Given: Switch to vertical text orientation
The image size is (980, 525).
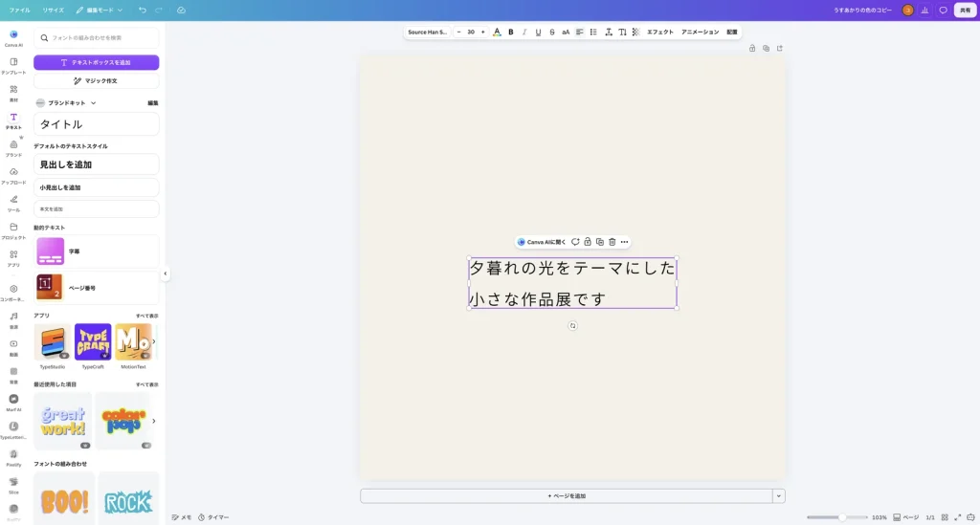Looking at the screenshot, I should point(622,32).
